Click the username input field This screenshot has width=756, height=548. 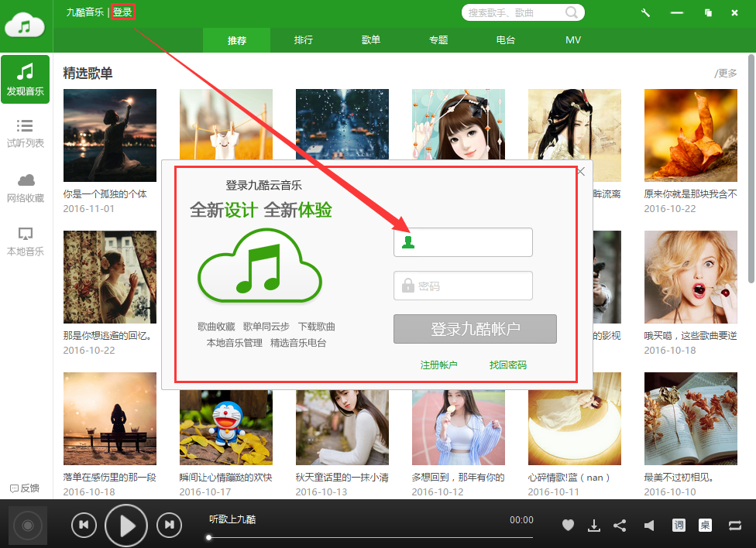[x=463, y=242]
